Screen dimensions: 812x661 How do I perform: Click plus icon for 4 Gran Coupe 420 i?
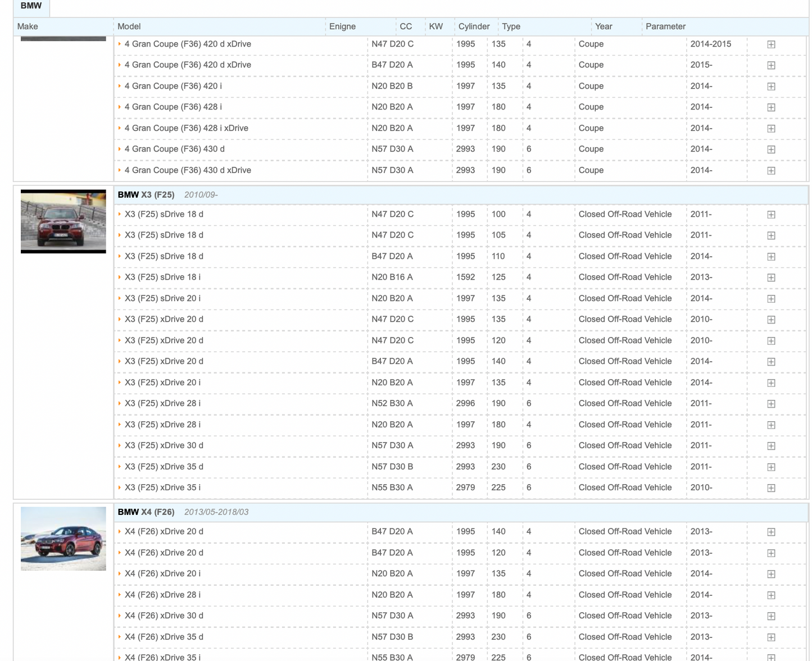[x=771, y=86]
